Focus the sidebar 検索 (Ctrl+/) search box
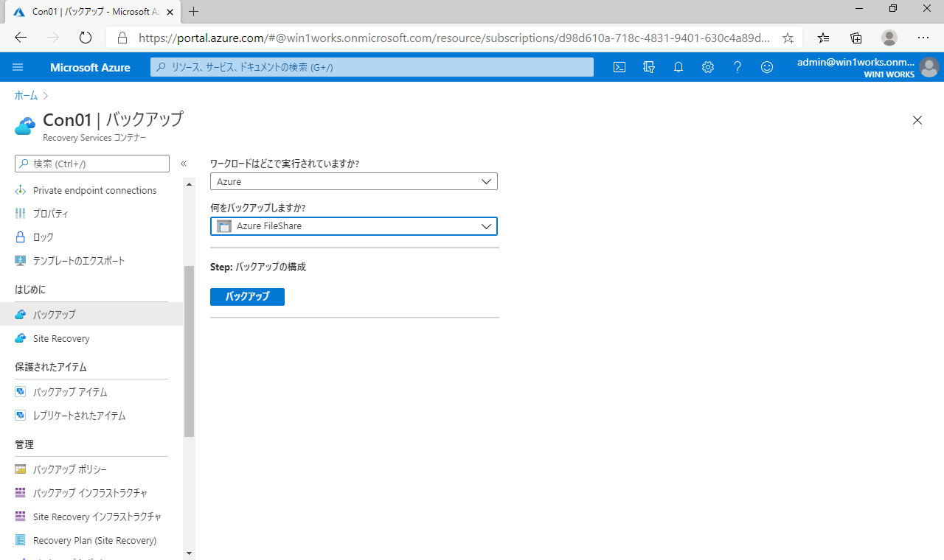Image resolution: width=944 pixels, height=560 pixels. point(92,164)
